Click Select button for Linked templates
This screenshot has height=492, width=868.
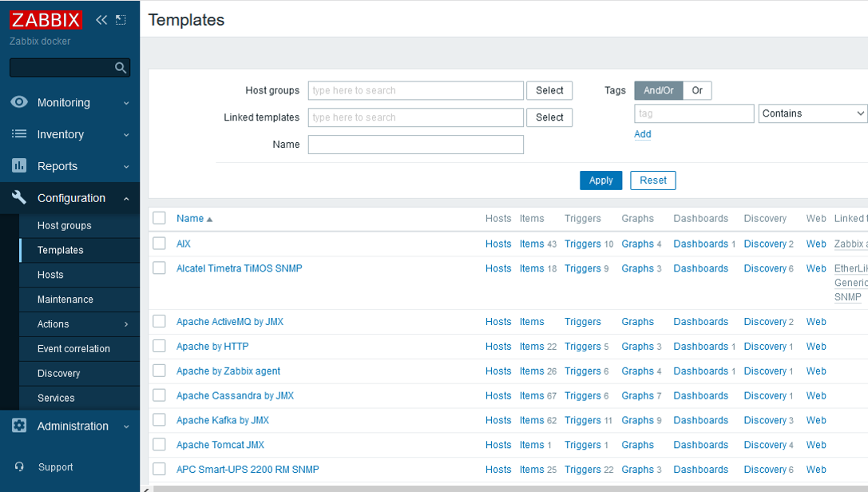(549, 117)
